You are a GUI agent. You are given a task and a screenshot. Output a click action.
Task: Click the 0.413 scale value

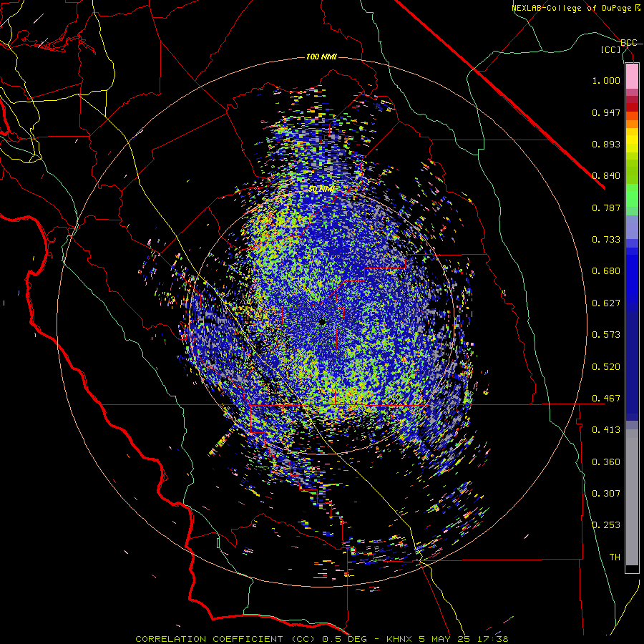pos(606,430)
